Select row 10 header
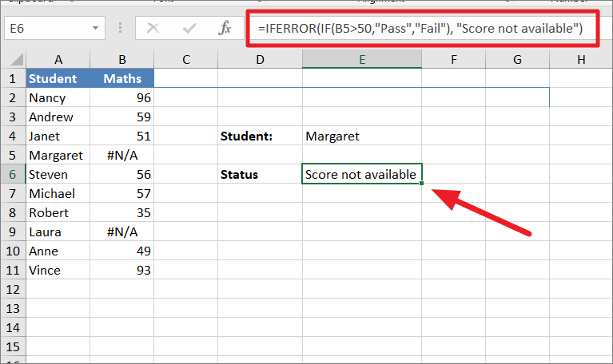This screenshot has height=364, width=613. pyautogui.click(x=13, y=251)
